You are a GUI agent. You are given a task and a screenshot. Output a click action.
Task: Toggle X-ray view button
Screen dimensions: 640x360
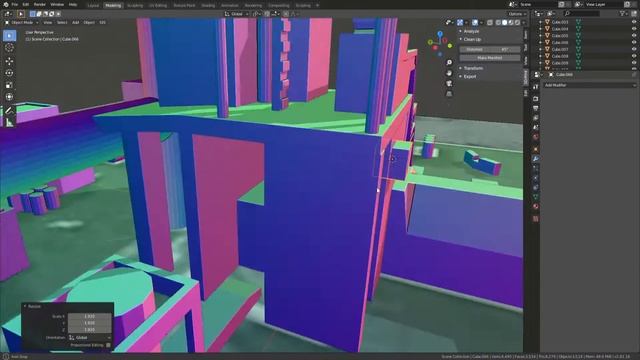(490, 22)
